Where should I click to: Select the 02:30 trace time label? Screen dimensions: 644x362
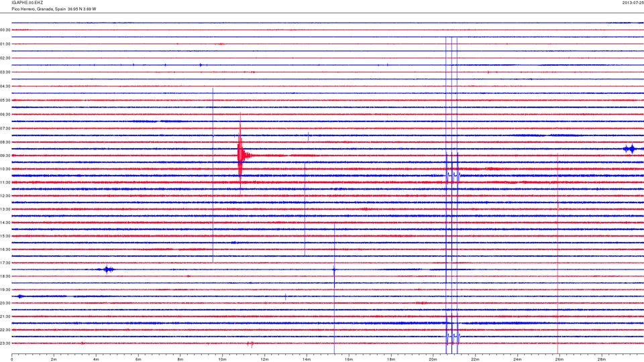[5, 58]
